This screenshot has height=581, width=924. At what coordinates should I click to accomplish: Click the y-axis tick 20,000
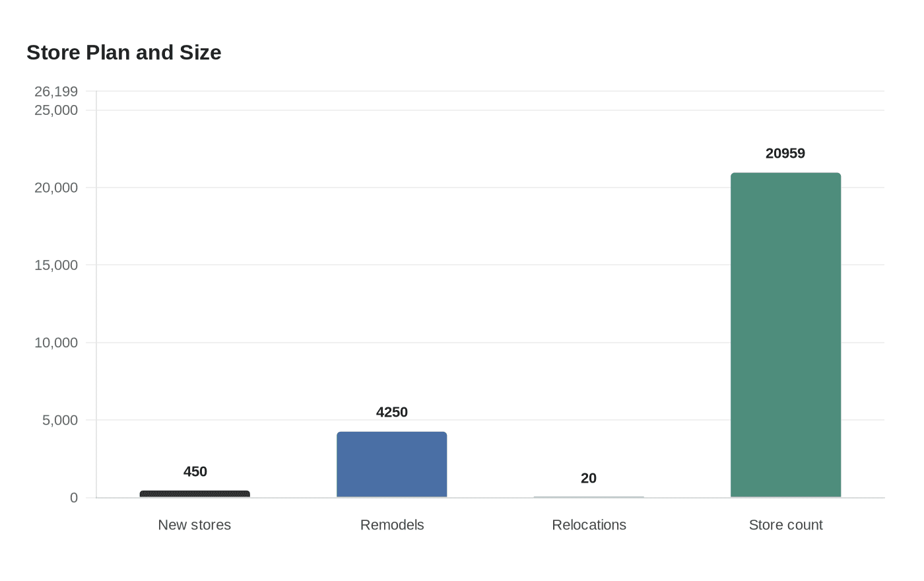(x=56, y=188)
